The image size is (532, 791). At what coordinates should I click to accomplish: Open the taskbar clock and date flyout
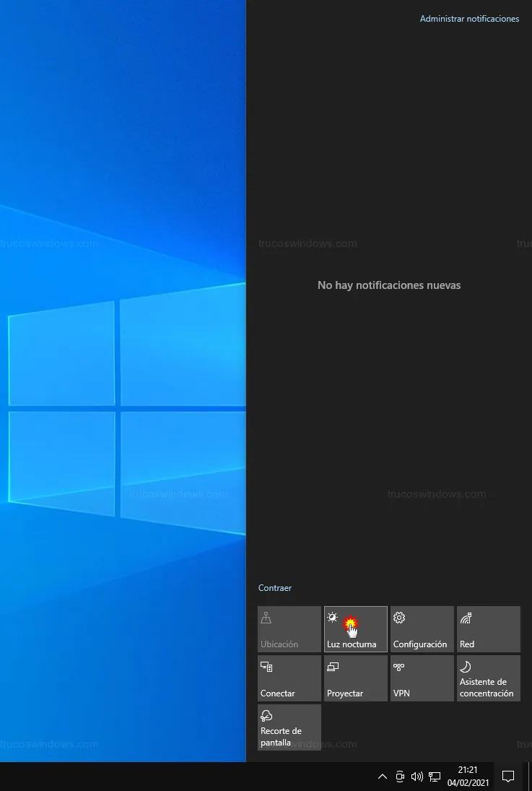[x=468, y=777]
